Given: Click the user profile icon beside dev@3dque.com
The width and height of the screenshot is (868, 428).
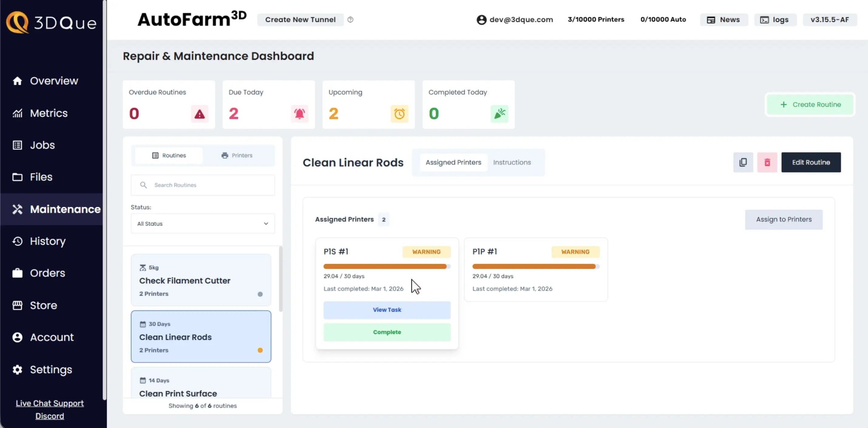Looking at the screenshot, I should coord(482,19).
